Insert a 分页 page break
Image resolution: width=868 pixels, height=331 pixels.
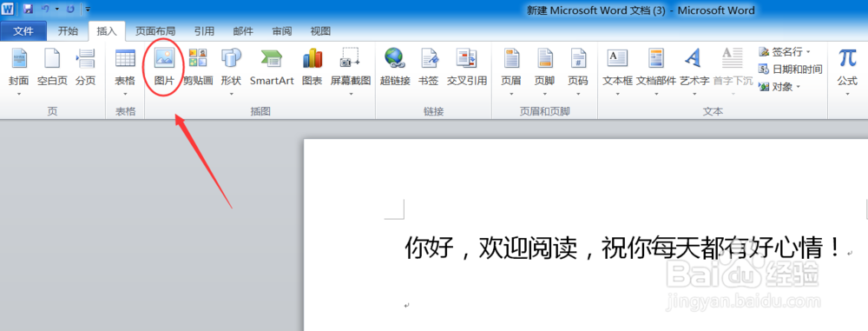[x=85, y=68]
